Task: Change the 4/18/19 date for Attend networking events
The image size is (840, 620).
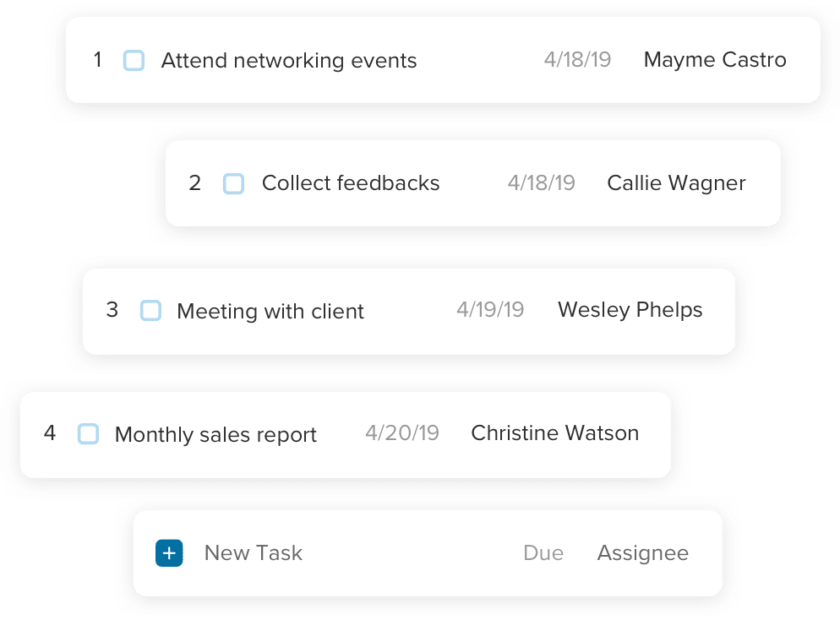Action: tap(577, 60)
